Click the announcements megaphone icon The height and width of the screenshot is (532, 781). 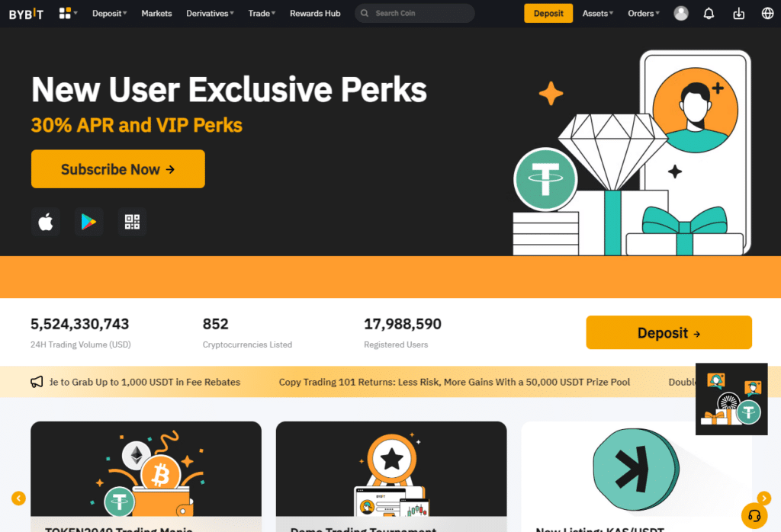[37, 382]
